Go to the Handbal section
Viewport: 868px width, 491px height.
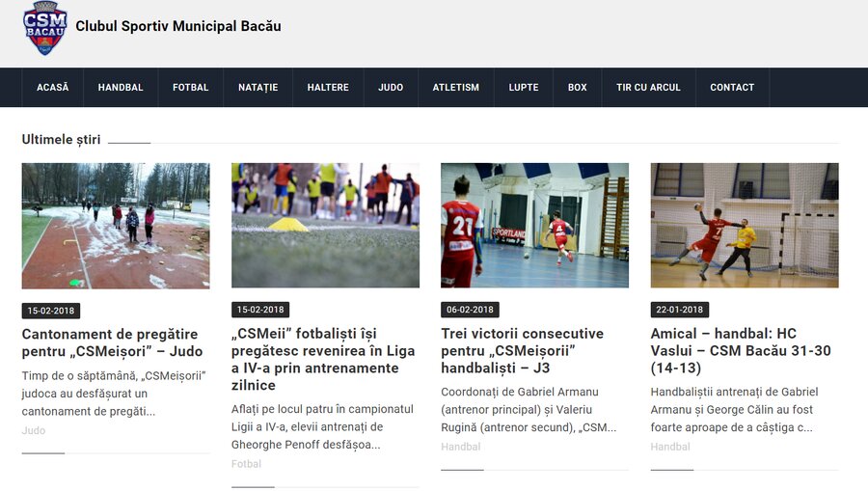(x=121, y=88)
